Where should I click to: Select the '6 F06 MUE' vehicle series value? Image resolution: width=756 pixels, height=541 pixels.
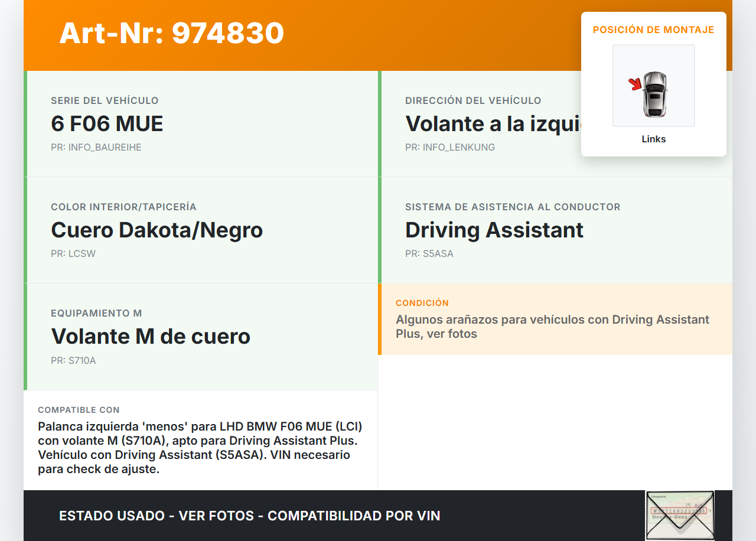point(107,124)
